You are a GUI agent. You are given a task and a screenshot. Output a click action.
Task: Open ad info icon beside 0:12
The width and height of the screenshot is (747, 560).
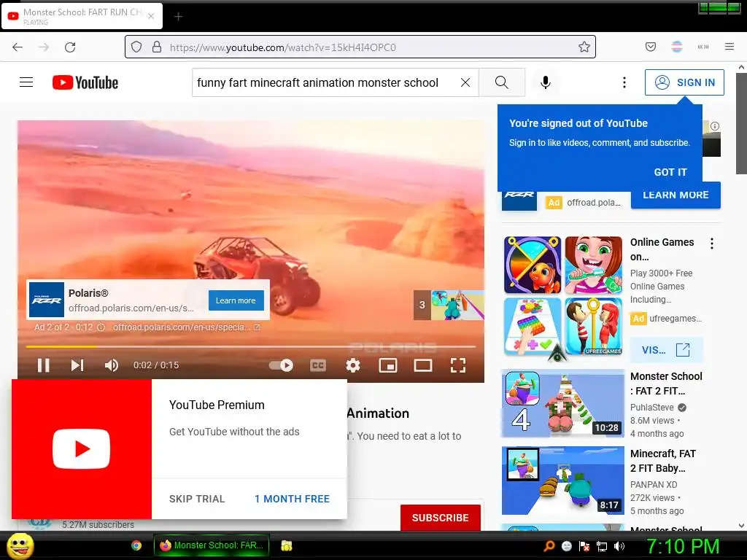pyautogui.click(x=101, y=327)
